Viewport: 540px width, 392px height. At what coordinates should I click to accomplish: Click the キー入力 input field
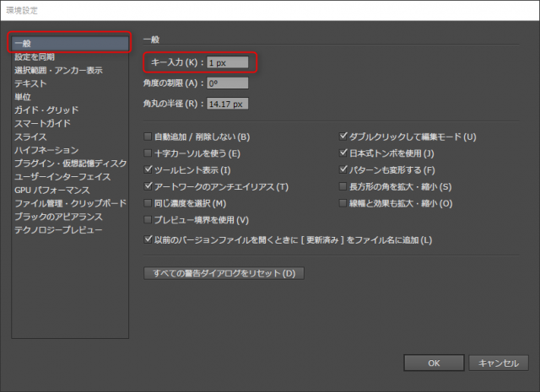(x=227, y=62)
